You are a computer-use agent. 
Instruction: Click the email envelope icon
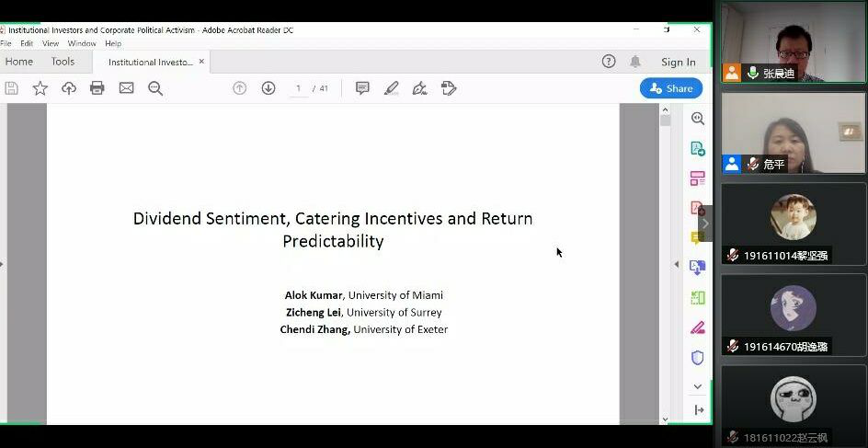pos(126,88)
